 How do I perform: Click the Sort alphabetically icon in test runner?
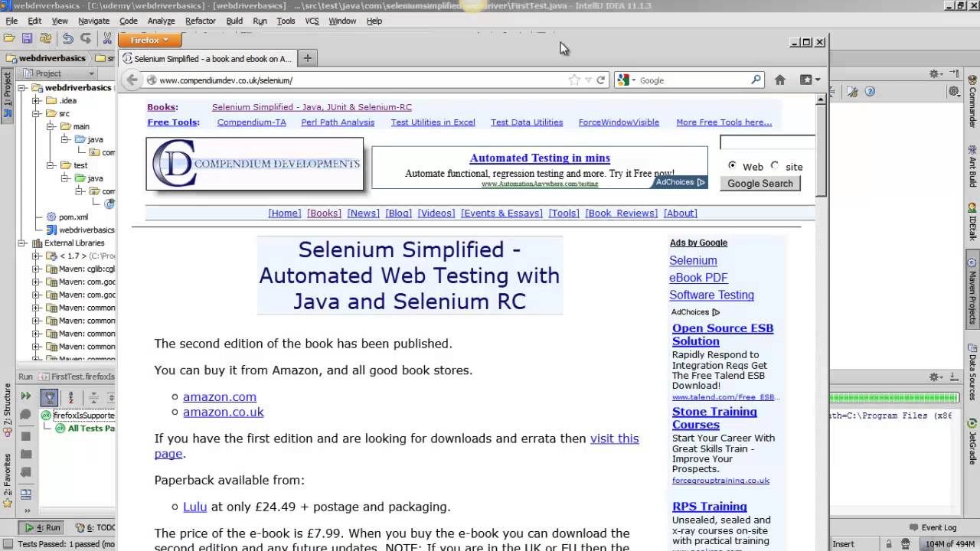[x=71, y=397]
